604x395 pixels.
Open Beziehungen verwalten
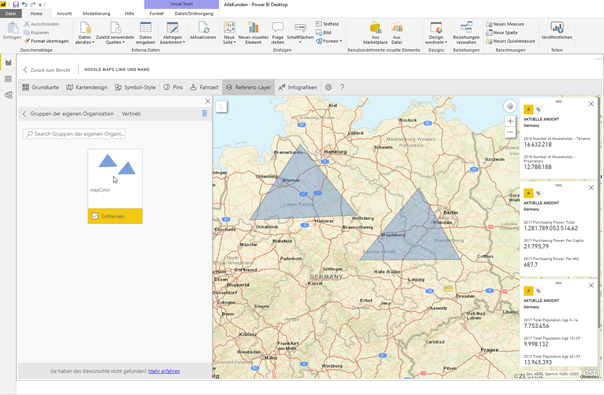point(466,33)
